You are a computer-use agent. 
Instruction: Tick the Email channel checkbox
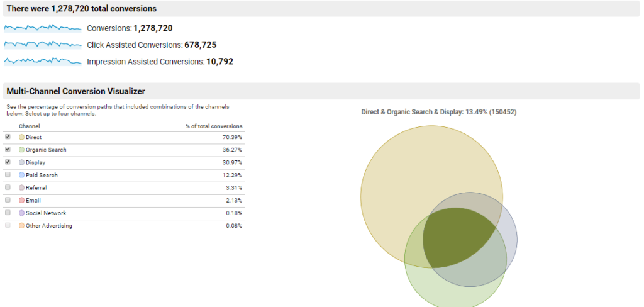8,200
